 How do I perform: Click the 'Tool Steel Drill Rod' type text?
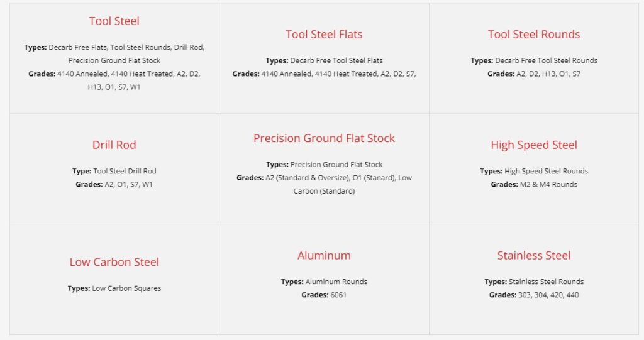[x=125, y=171]
